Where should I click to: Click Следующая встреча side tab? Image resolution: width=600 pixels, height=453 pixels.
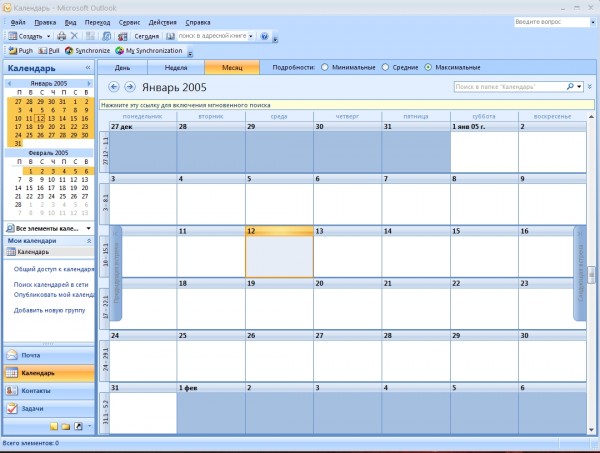(x=580, y=273)
